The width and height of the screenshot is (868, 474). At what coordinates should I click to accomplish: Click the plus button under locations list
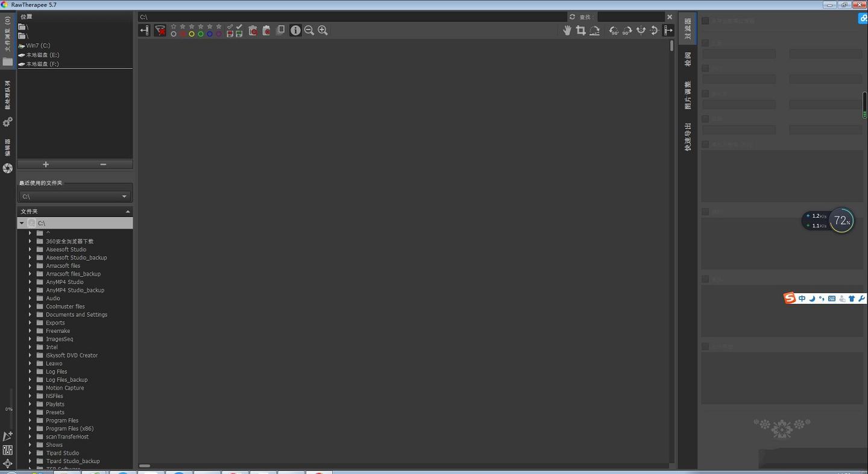(x=46, y=165)
